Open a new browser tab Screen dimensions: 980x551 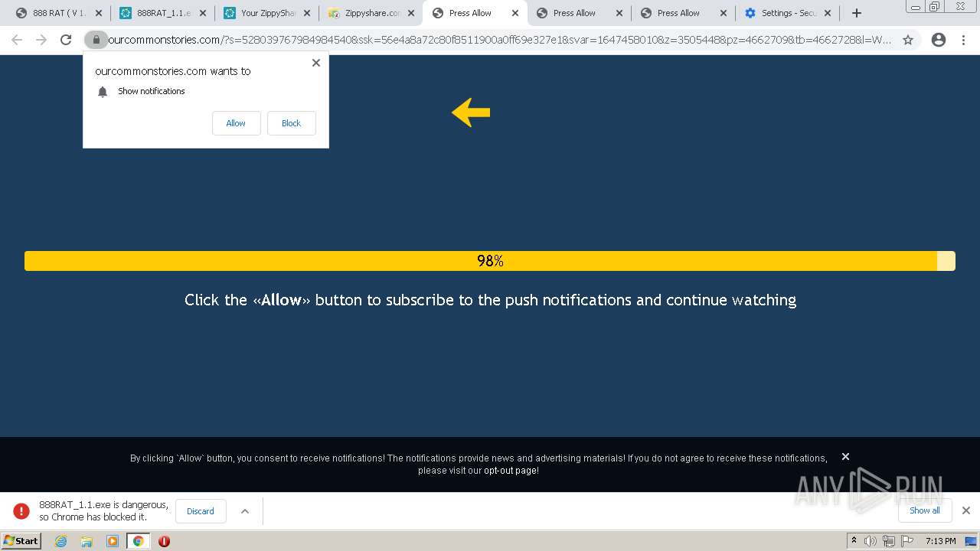857,13
